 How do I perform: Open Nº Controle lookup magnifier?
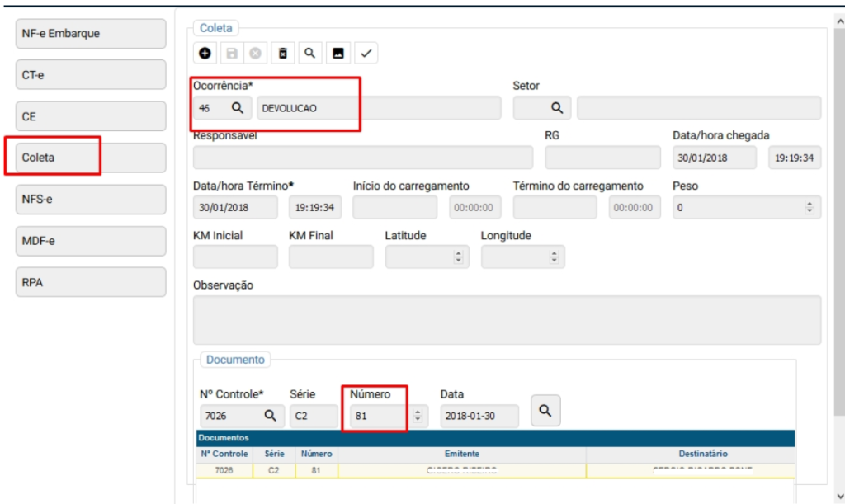(270, 416)
